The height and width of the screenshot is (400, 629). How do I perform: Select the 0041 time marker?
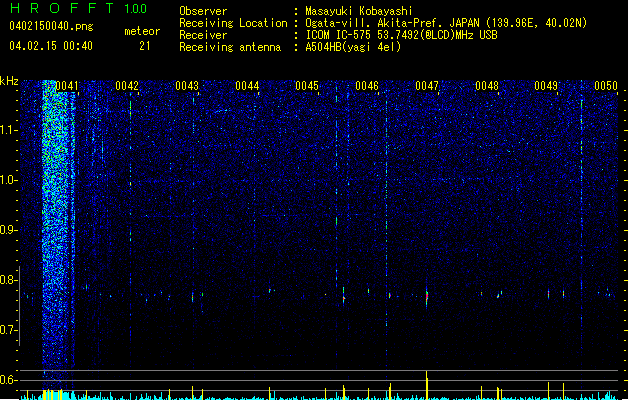click(x=67, y=86)
